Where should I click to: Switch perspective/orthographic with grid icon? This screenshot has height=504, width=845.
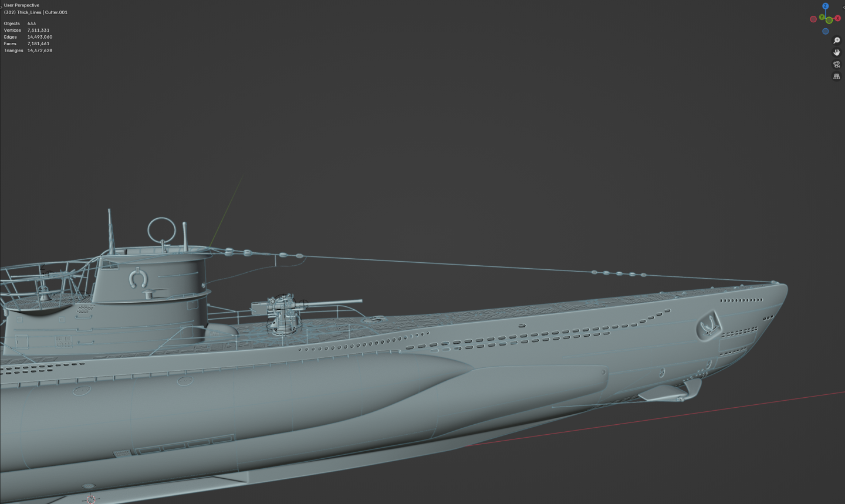pos(837,76)
